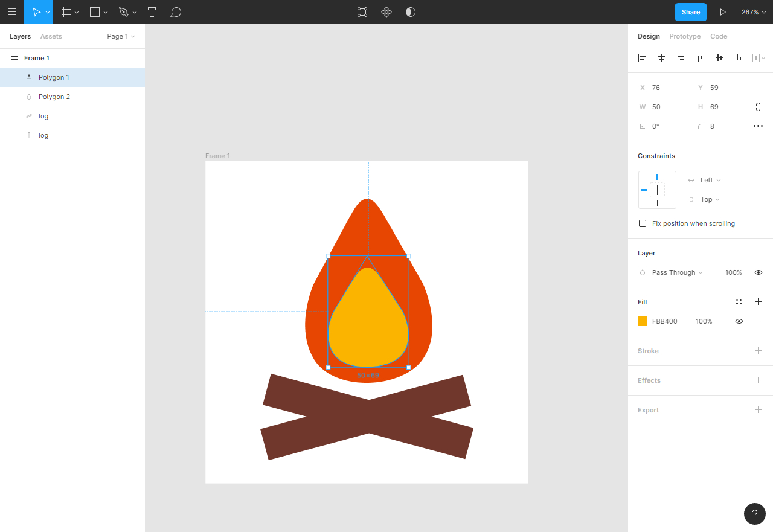Open the hamburger main menu
Screen dimensions: 773x532
12,12
